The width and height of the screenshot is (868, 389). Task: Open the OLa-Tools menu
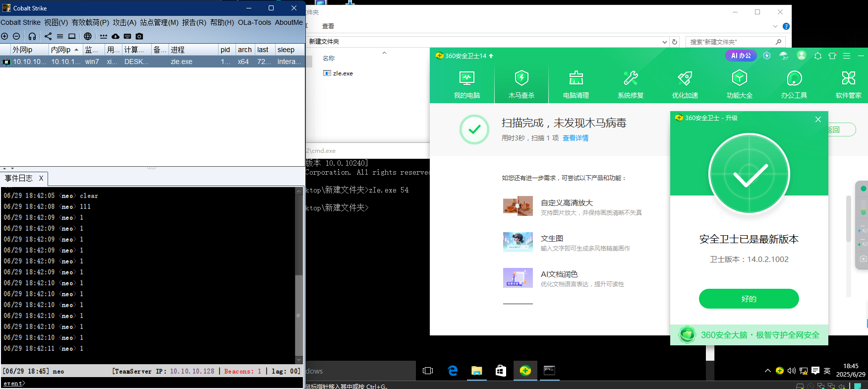point(254,22)
